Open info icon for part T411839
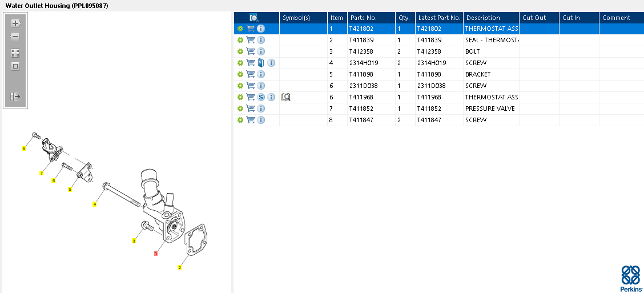This screenshot has width=644, height=293. tap(261, 40)
